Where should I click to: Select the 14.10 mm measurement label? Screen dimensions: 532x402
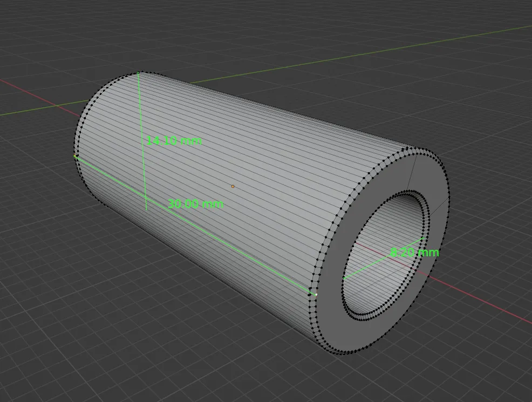click(x=174, y=140)
